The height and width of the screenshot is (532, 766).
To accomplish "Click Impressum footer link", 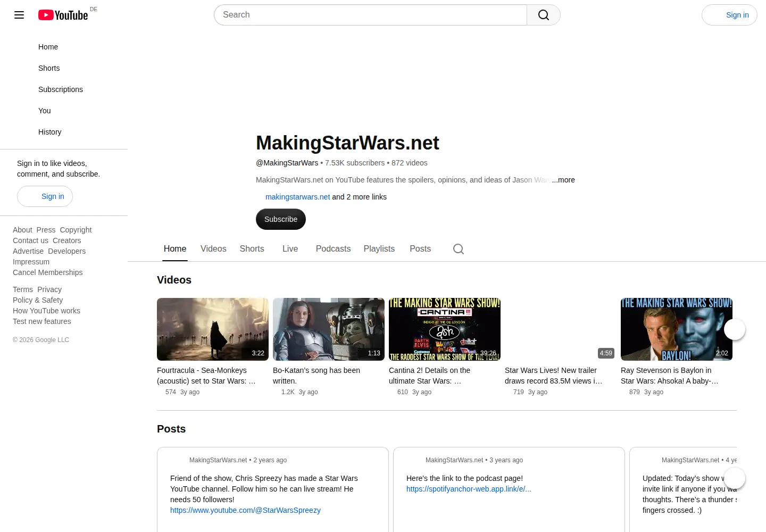I will tap(31, 262).
